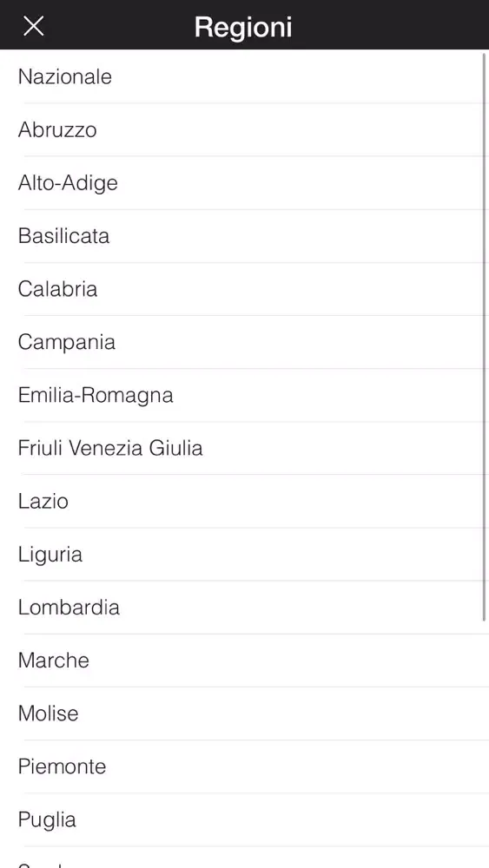Select the partially visible region below Puglia
489x868 pixels.
(x=244, y=858)
